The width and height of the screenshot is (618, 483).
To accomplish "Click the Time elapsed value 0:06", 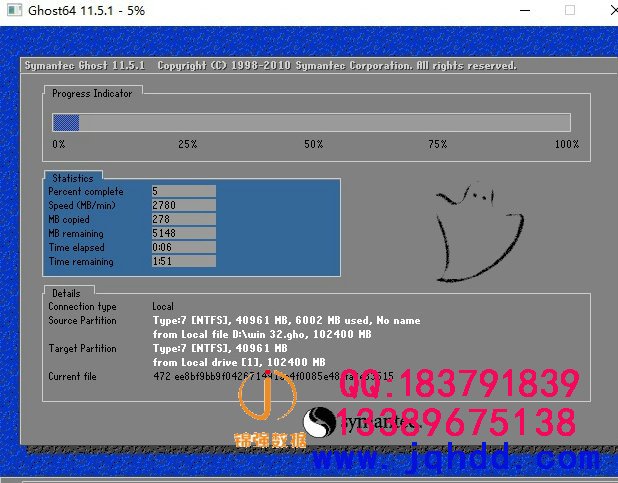I will [x=184, y=247].
